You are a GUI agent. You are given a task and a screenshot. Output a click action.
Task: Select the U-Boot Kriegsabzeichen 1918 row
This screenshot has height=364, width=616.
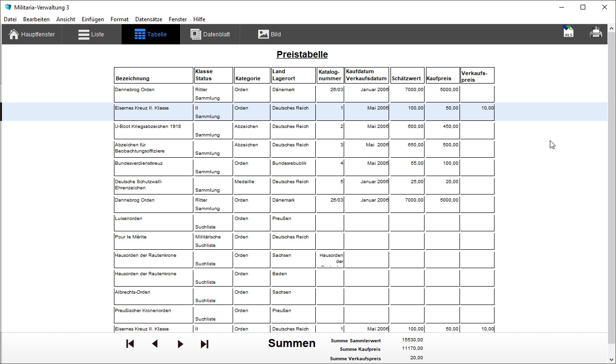[x=147, y=127]
